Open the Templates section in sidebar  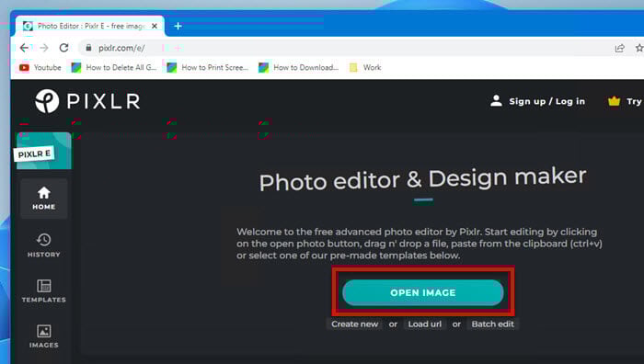tap(44, 291)
